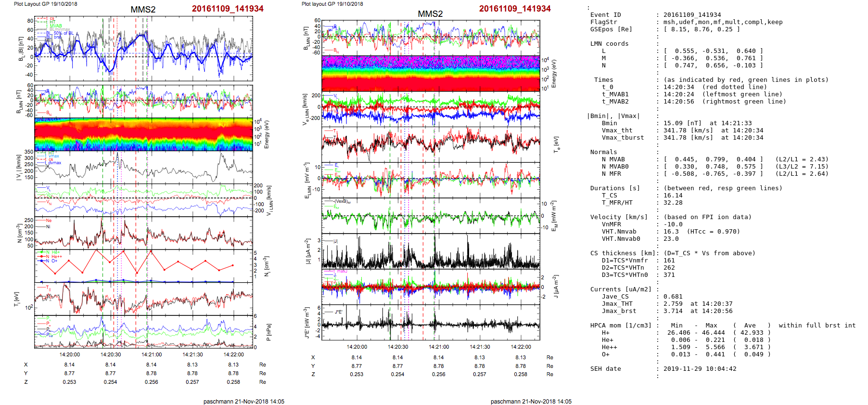868x405 pixels.
Task: Click the 14:21:00 time tick under the left plot
Action: [152, 354]
